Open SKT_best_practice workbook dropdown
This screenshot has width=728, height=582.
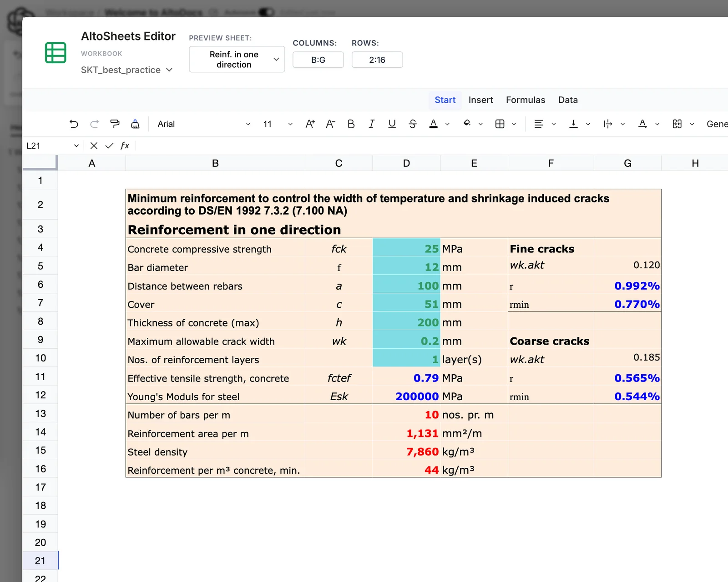point(127,70)
